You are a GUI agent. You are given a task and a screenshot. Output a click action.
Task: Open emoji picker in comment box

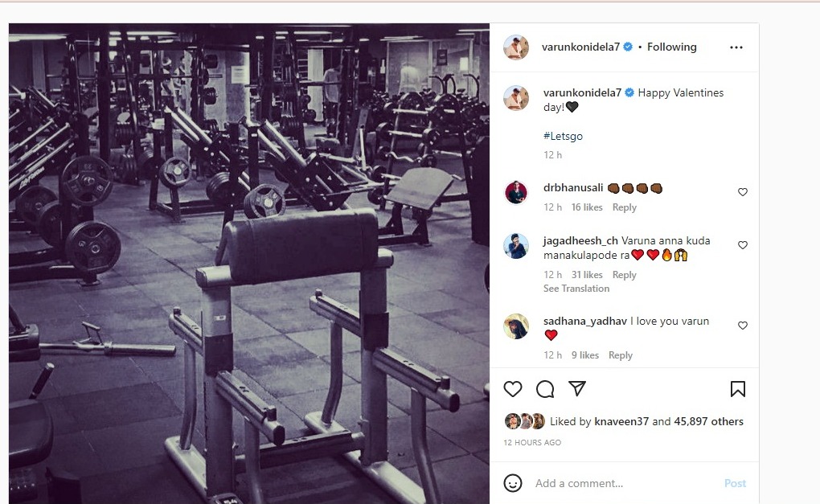pos(513,483)
